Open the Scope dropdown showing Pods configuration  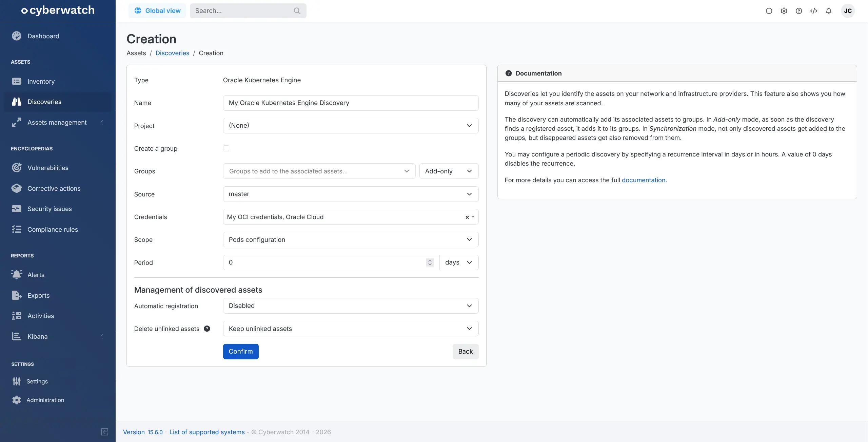[x=351, y=239]
